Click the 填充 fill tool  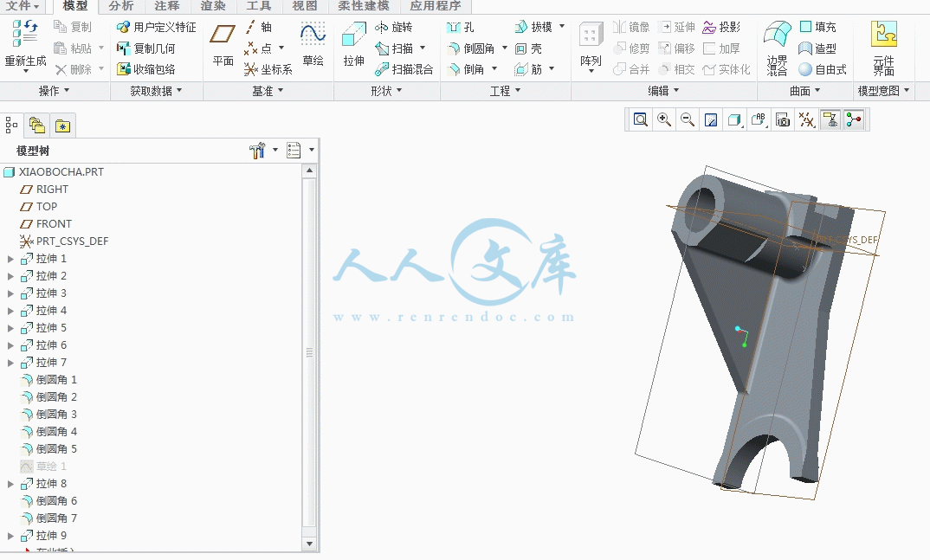(x=817, y=27)
